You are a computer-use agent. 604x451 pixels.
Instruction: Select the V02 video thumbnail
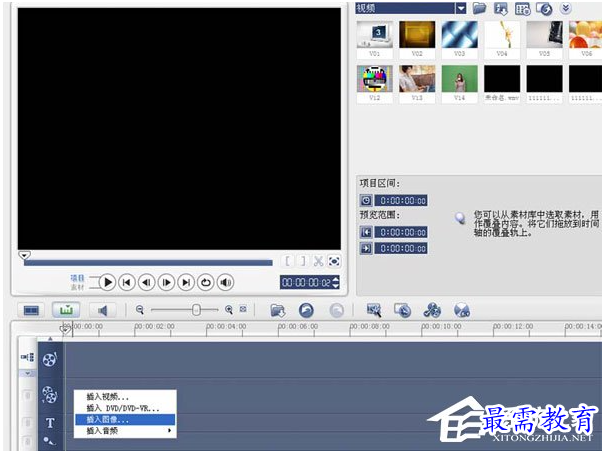pyautogui.click(x=417, y=35)
